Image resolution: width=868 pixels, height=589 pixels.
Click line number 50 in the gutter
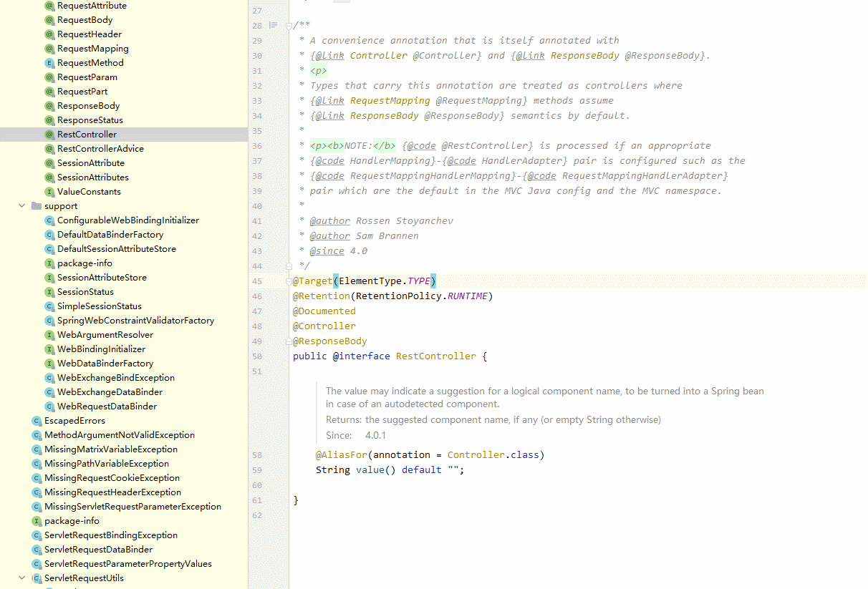pyautogui.click(x=257, y=356)
